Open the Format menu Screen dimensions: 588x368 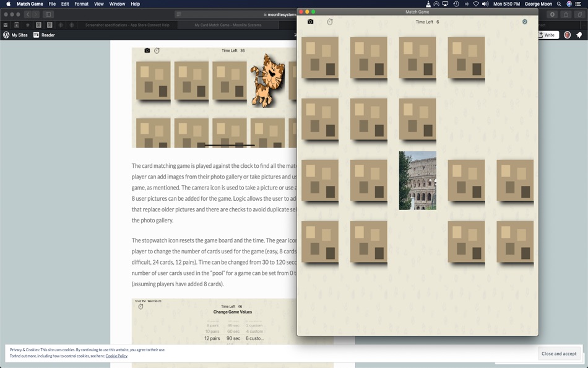[81, 4]
